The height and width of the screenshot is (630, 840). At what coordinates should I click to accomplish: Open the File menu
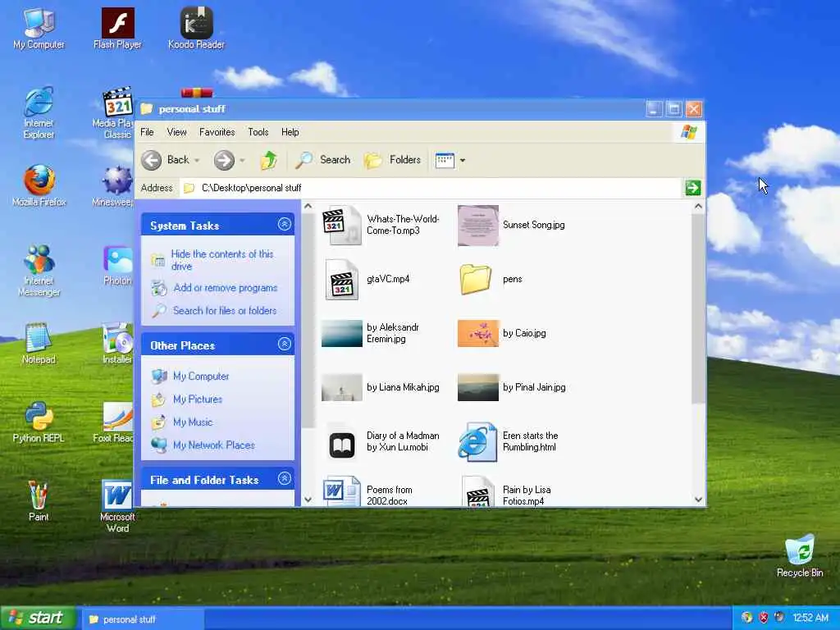click(x=147, y=132)
